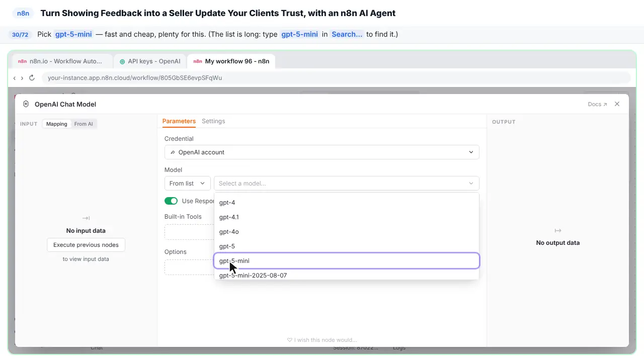644x362 pixels.
Task: Close the OpenAI Chat Model panel
Action: click(x=617, y=104)
